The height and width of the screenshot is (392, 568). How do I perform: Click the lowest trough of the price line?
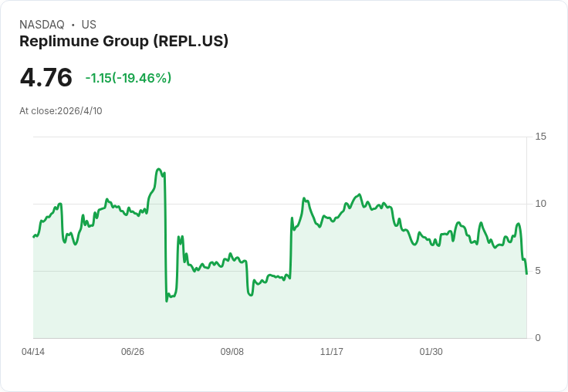[x=167, y=300]
